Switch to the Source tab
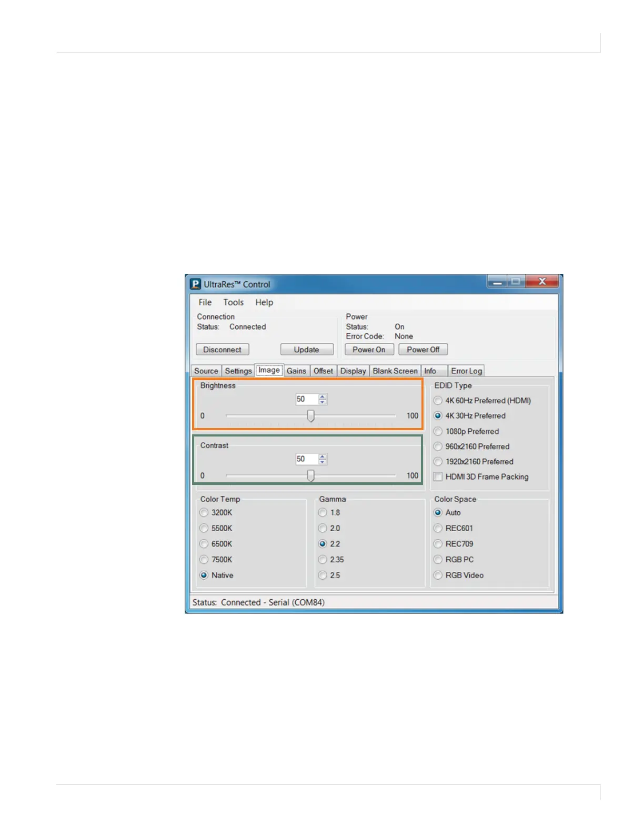Image resolution: width=644 pixels, height=834 pixels. (206, 371)
